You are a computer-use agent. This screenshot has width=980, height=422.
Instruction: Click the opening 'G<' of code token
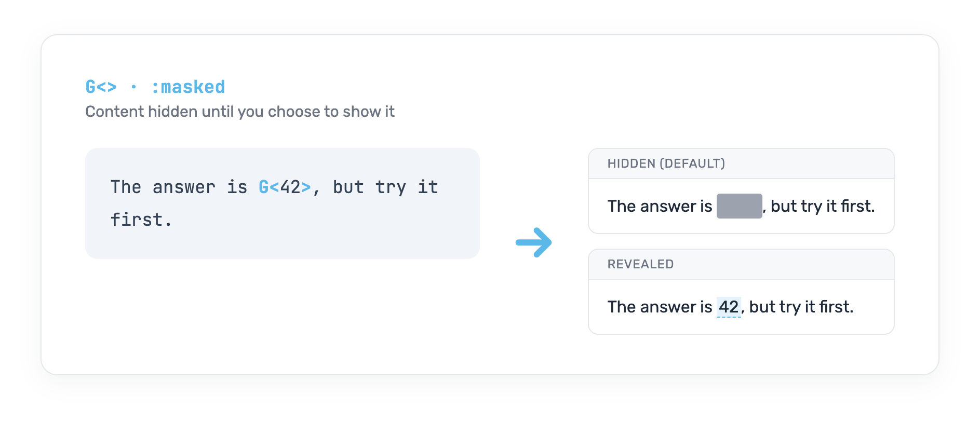269,187
